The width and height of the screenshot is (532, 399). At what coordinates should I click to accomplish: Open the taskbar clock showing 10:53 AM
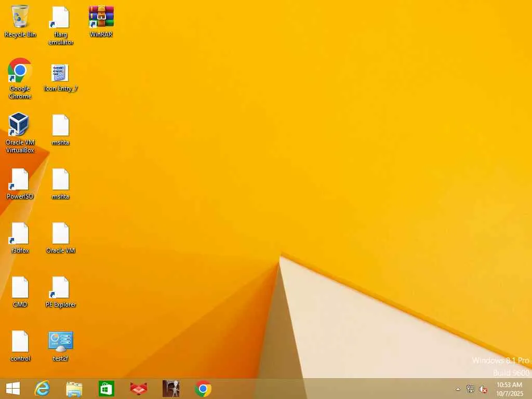click(510, 389)
